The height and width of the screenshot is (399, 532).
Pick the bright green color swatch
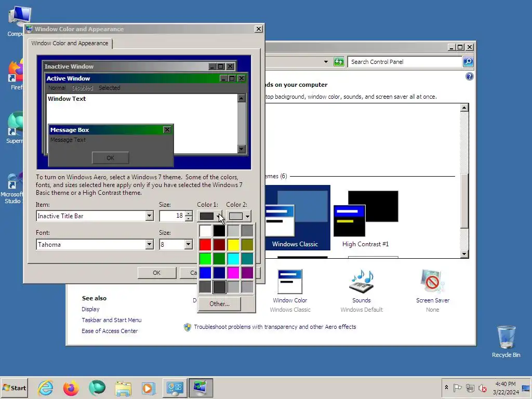tap(205, 259)
